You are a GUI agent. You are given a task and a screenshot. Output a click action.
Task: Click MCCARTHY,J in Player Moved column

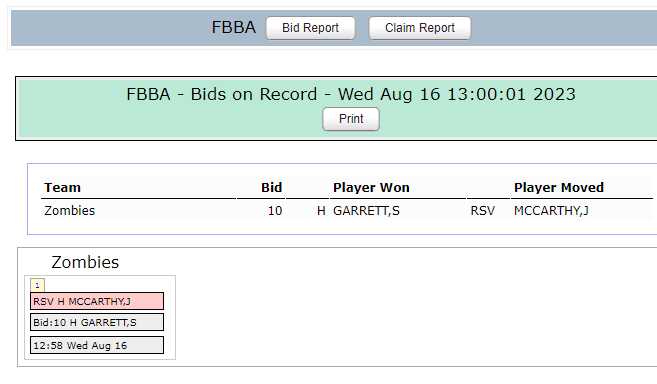[551, 210]
